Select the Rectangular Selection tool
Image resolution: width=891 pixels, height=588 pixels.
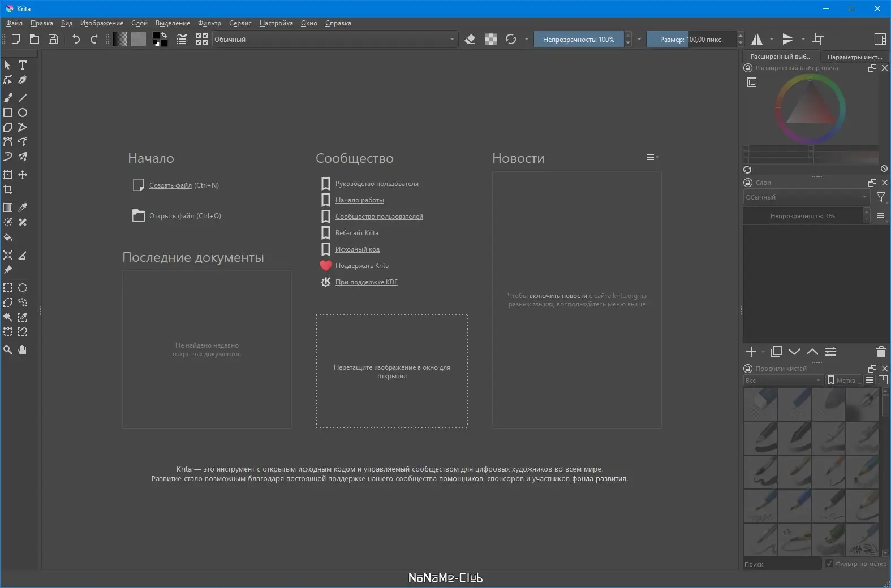pyautogui.click(x=8, y=288)
